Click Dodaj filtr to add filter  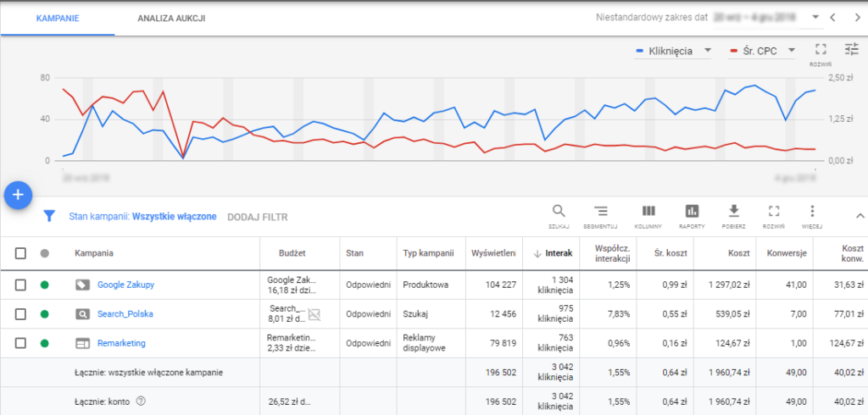(x=257, y=217)
